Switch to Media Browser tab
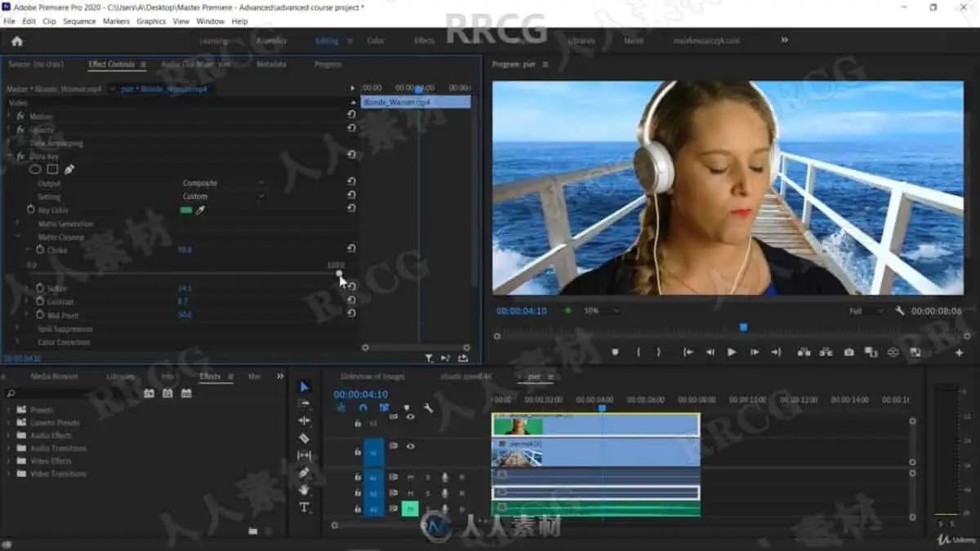The width and height of the screenshot is (980, 551). click(54, 376)
